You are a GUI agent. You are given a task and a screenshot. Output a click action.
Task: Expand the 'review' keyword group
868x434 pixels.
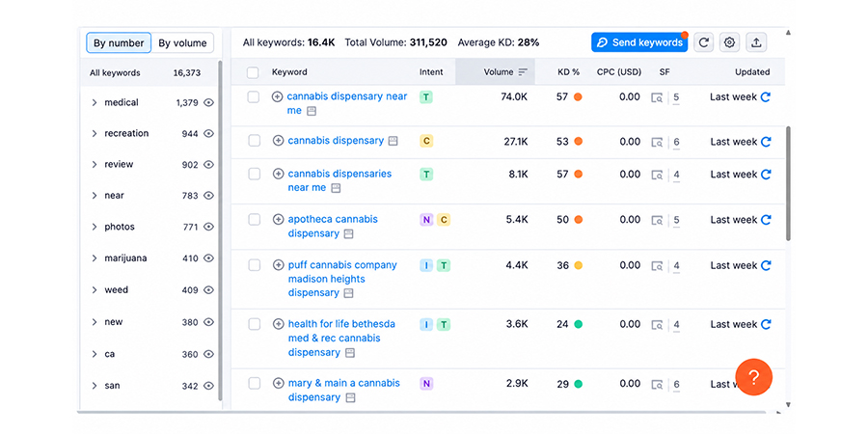[x=95, y=164]
